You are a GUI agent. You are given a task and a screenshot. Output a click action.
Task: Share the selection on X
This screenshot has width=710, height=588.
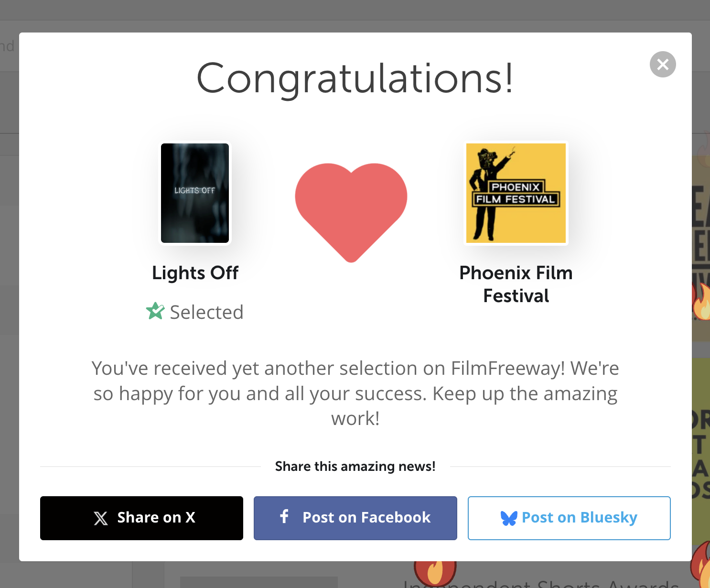[141, 518]
